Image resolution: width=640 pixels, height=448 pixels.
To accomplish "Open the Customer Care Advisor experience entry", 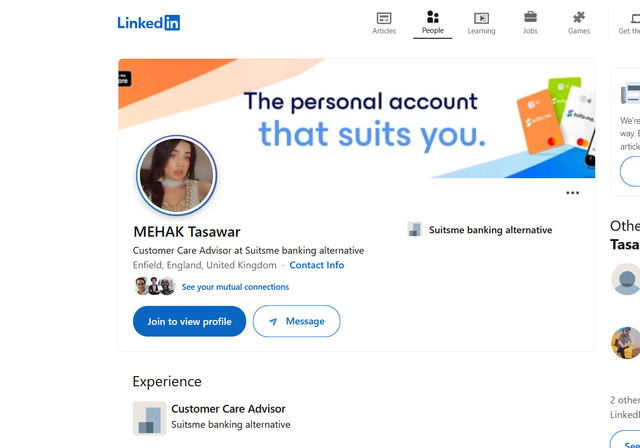I will 228,409.
